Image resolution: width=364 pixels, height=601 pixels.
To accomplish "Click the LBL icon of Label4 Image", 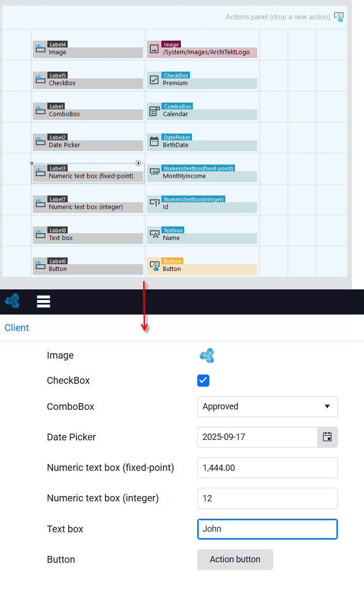I will click(40, 49).
